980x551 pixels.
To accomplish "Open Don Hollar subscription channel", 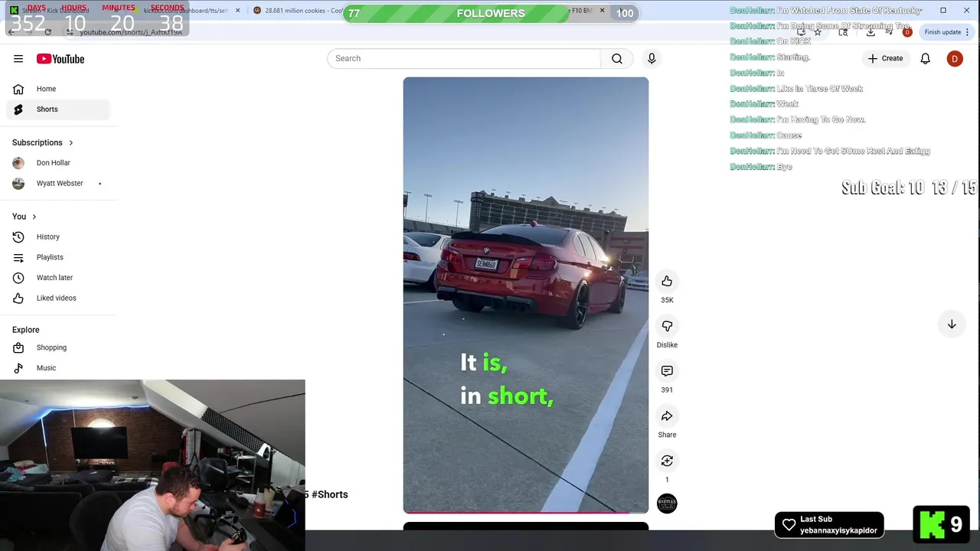I will (58, 163).
